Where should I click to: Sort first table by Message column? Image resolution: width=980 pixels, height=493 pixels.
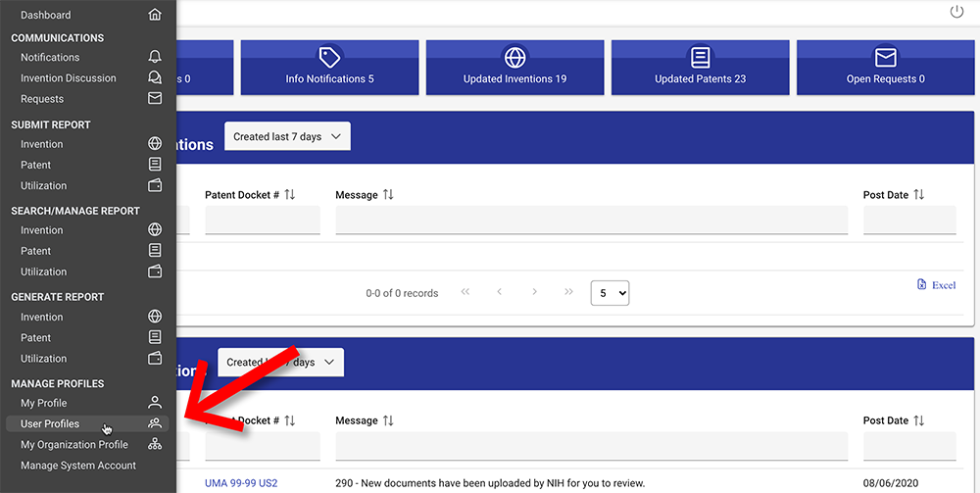[x=388, y=195]
